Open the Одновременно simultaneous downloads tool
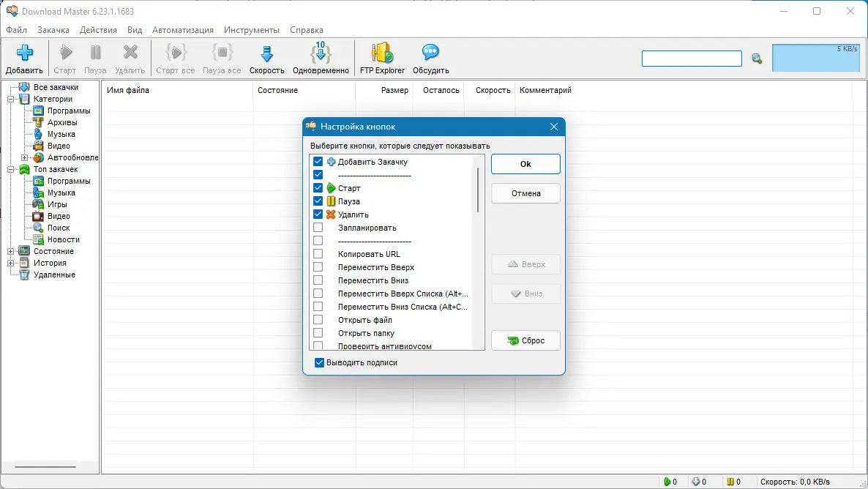Screen dimensions: 868x489 click(x=321, y=58)
